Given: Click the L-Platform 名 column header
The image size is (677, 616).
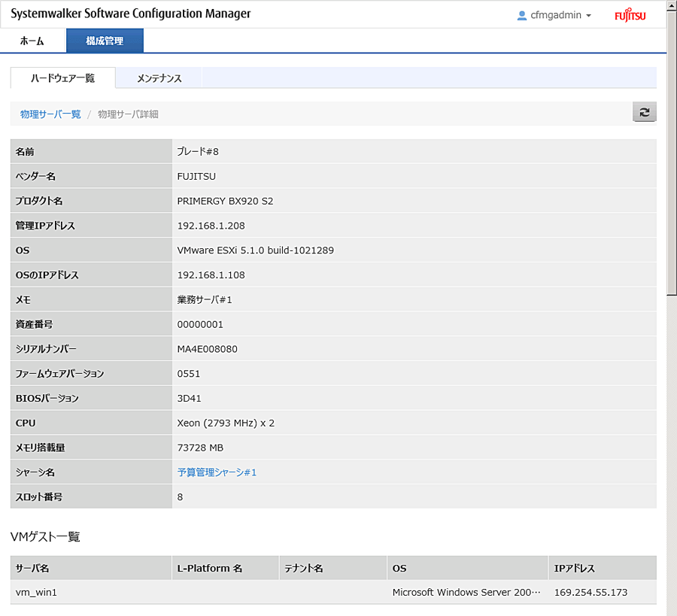Looking at the screenshot, I should [x=226, y=568].
